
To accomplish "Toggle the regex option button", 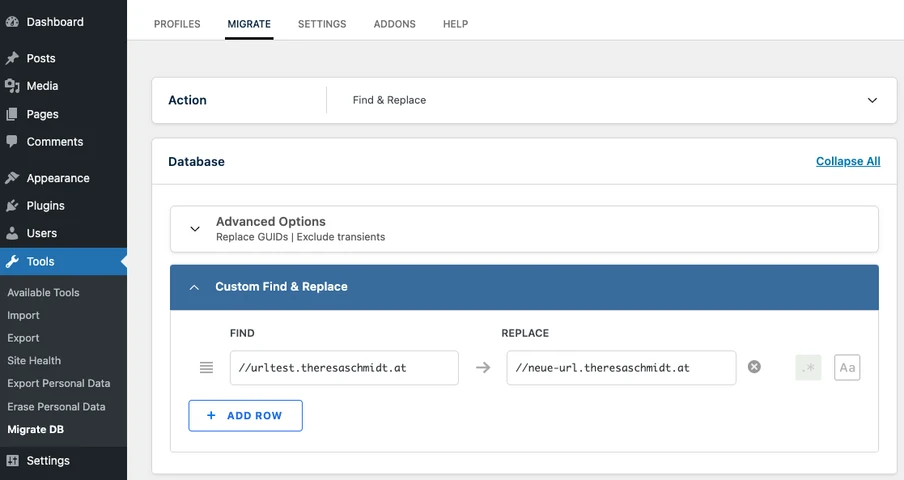I will coord(808,368).
